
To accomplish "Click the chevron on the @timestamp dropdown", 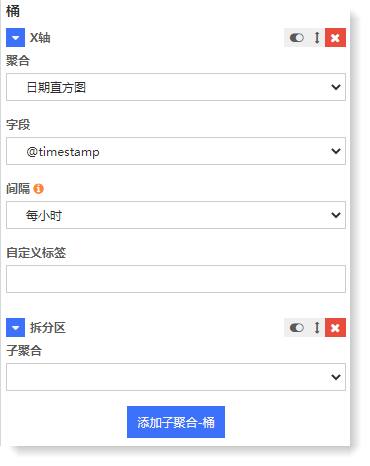I will point(336,151).
